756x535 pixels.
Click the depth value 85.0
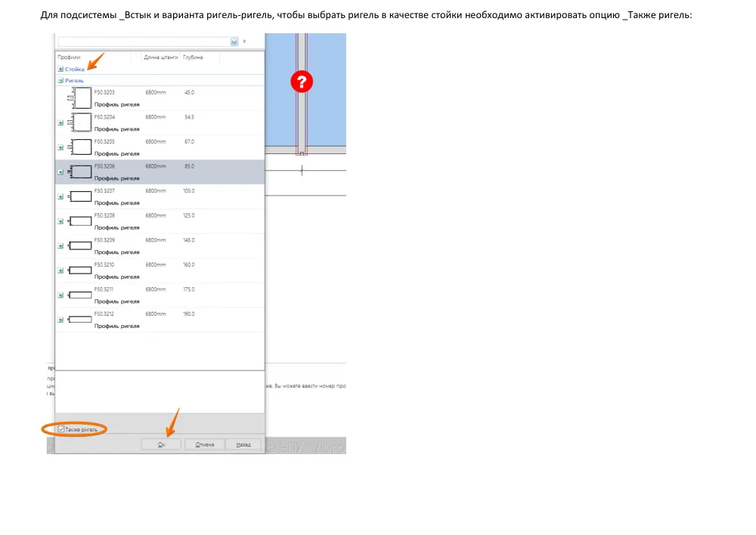[x=190, y=166]
